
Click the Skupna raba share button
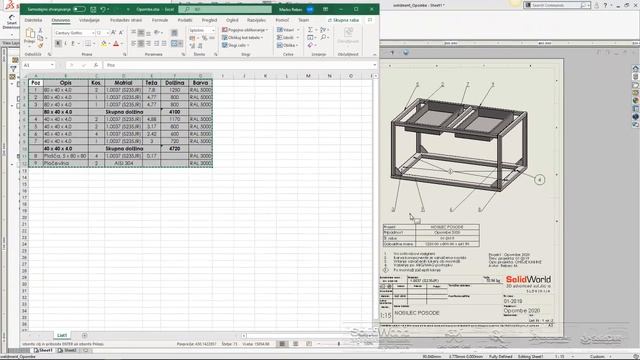click(x=344, y=20)
